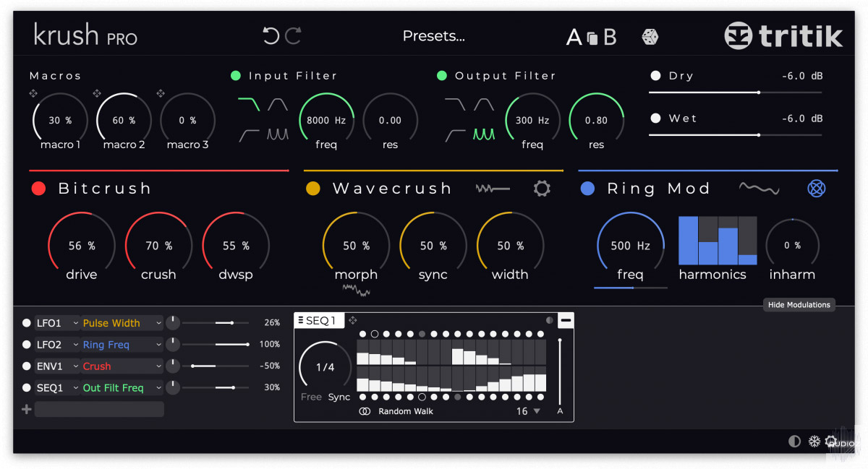
Task: Select comb filter shape for Output Filter
Action: point(483,134)
